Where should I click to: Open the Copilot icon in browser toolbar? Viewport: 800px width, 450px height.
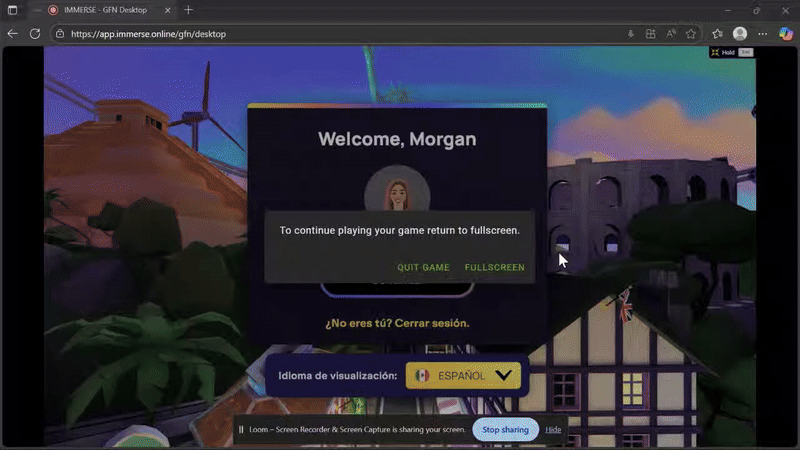click(x=786, y=33)
